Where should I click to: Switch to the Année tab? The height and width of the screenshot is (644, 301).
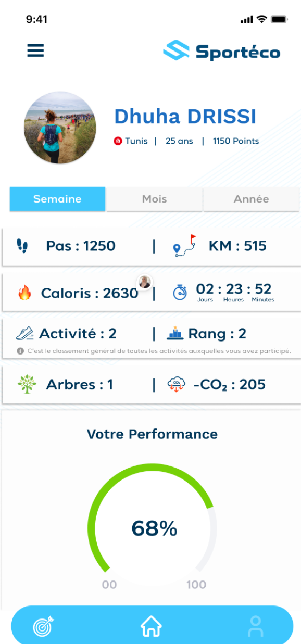tap(252, 199)
